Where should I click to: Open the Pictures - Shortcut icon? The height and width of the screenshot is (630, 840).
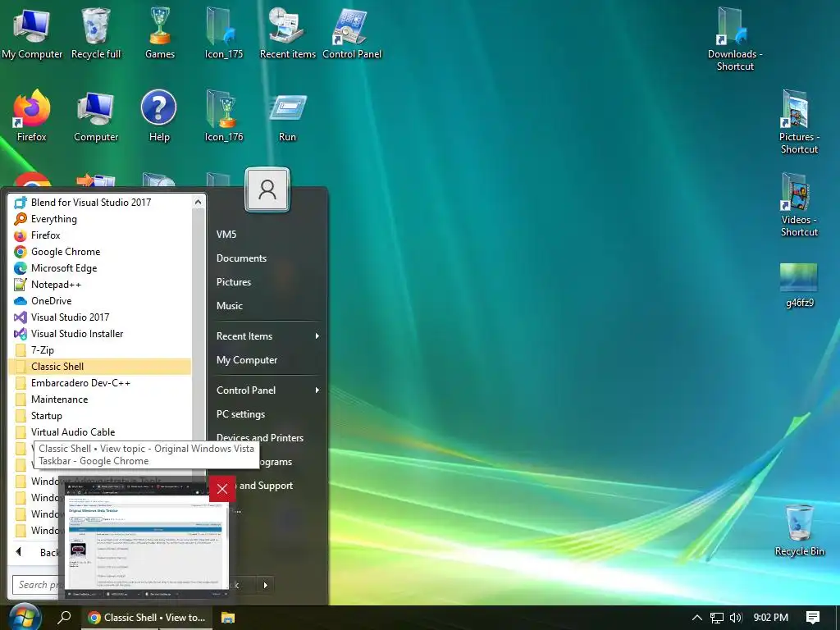[x=799, y=123]
